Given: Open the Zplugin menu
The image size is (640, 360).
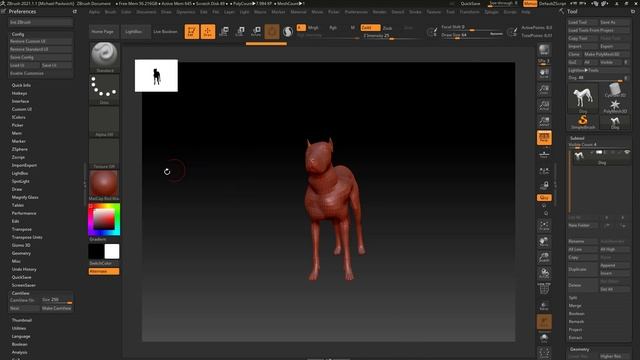Looking at the screenshot, I should point(491,12).
